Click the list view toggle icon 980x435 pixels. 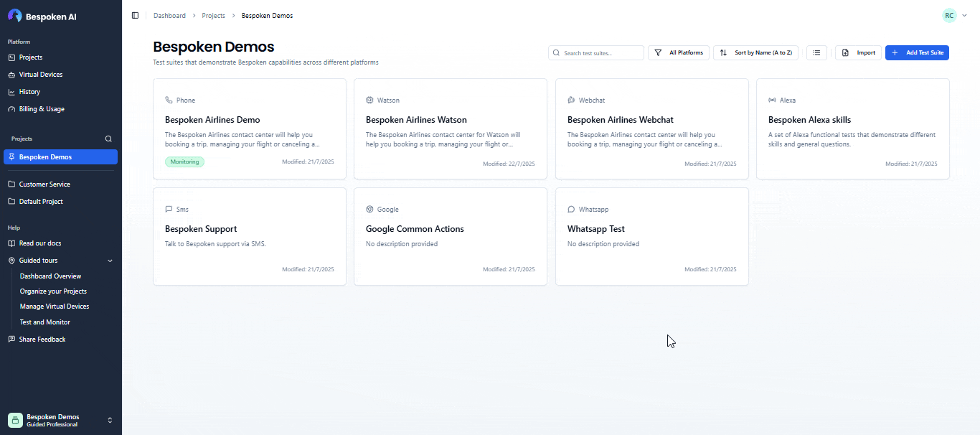[x=816, y=52]
